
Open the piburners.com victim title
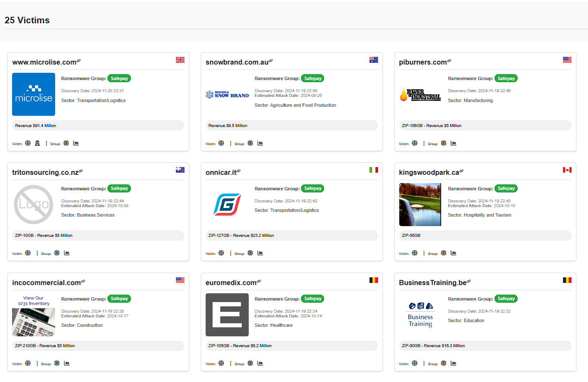pos(423,62)
